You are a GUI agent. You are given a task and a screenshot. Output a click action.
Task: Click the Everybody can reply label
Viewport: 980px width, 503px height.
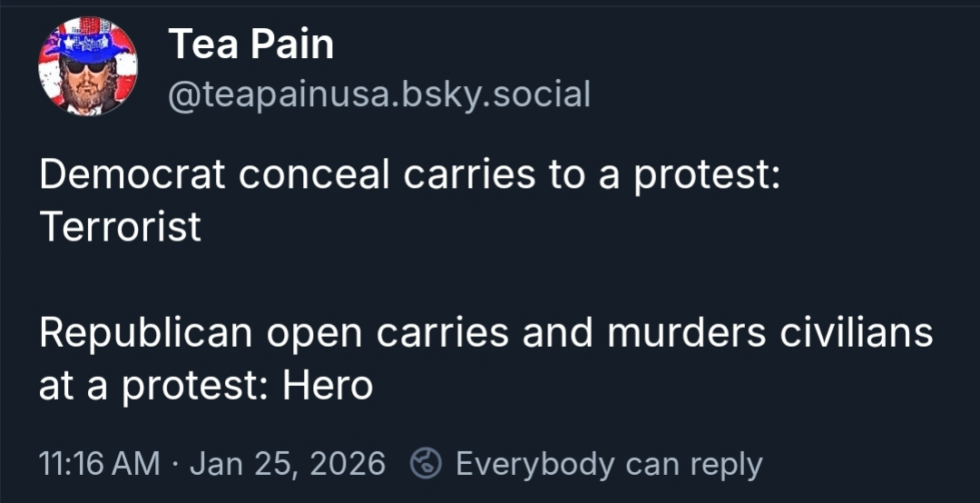[608, 464]
